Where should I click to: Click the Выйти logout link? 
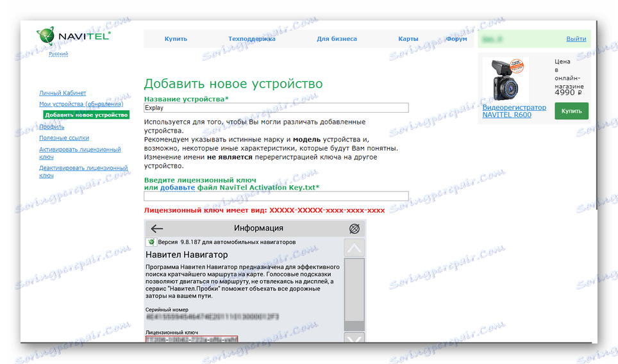tap(576, 39)
